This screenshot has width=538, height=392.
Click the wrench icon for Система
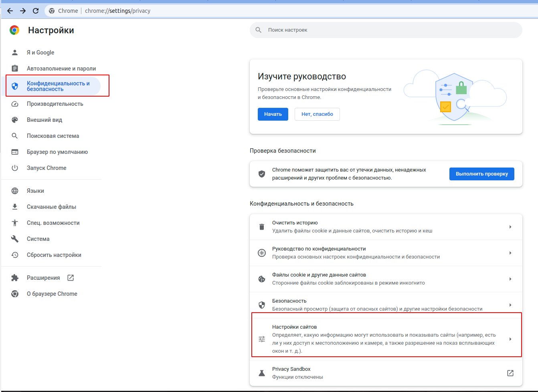pyautogui.click(x=15, y=239)
